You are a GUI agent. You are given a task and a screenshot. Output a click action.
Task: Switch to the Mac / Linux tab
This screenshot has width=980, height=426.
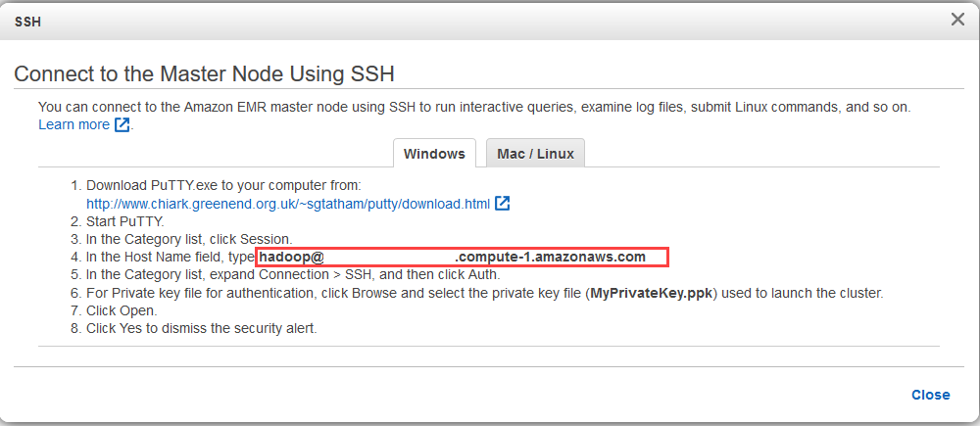coord(536,154)
